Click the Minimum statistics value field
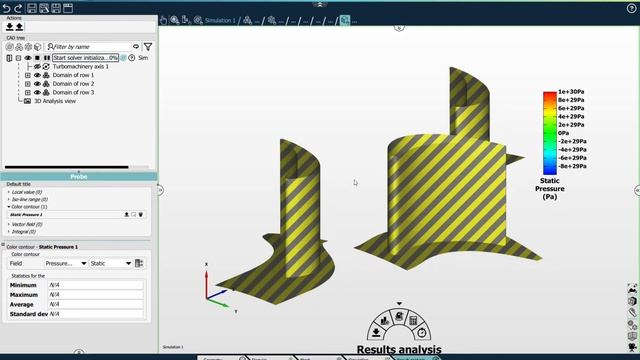The image size is (640, 360). (96, 285)
